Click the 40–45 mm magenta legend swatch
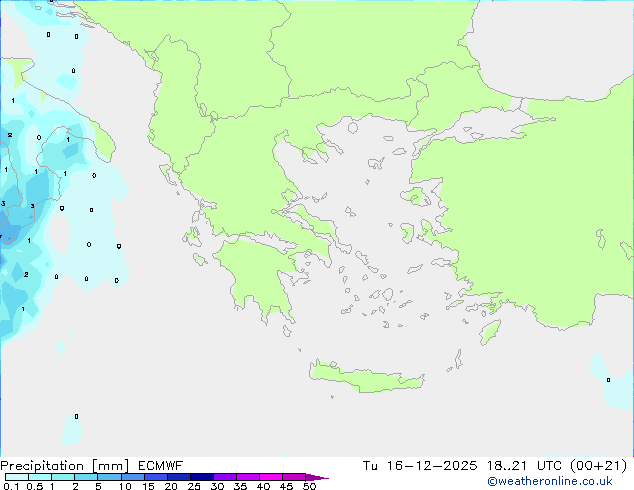 pyautogui.click(x=271, y=477)
